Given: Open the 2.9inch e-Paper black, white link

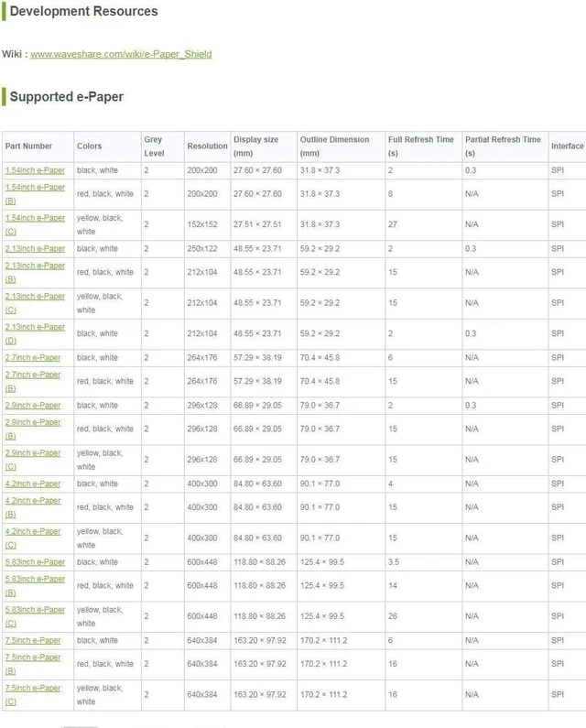Looking at the screenshot, I should [x=32, y=406].
